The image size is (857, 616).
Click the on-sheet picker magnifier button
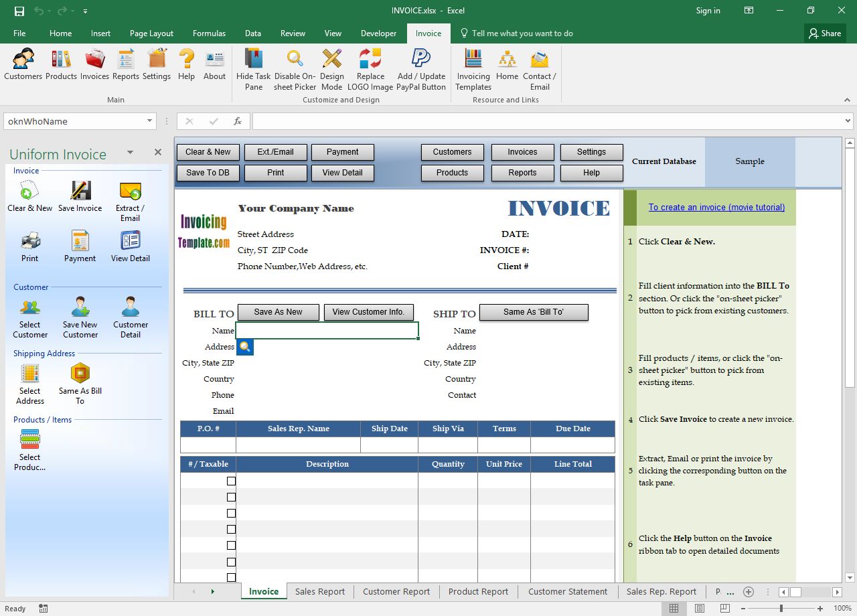(245, 347)
